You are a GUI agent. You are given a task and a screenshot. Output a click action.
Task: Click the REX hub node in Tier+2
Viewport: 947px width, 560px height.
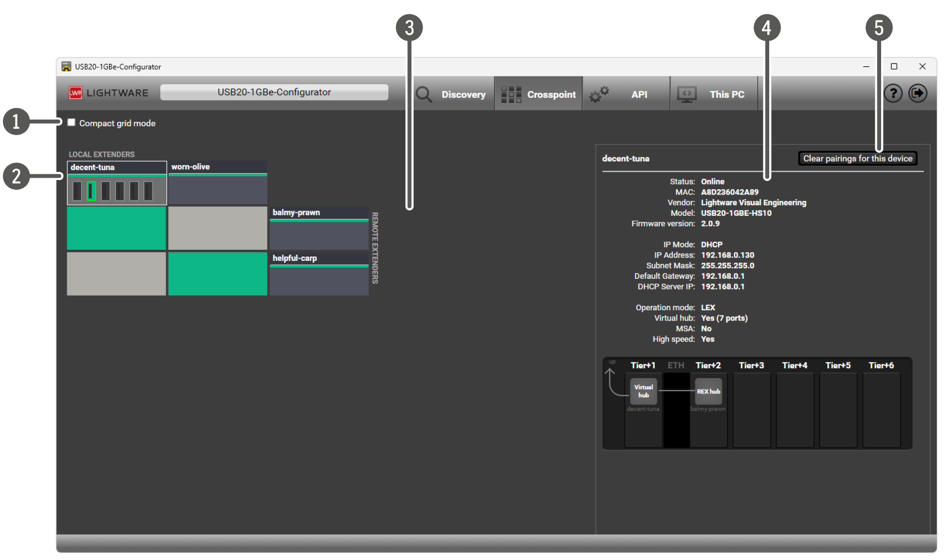click(708, 391)
